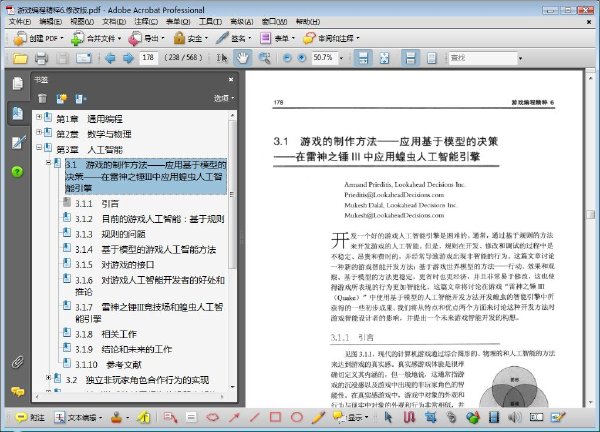Toggle continuous page layout
The width and height of the screenshot is (600, 432).
[410, 58]
